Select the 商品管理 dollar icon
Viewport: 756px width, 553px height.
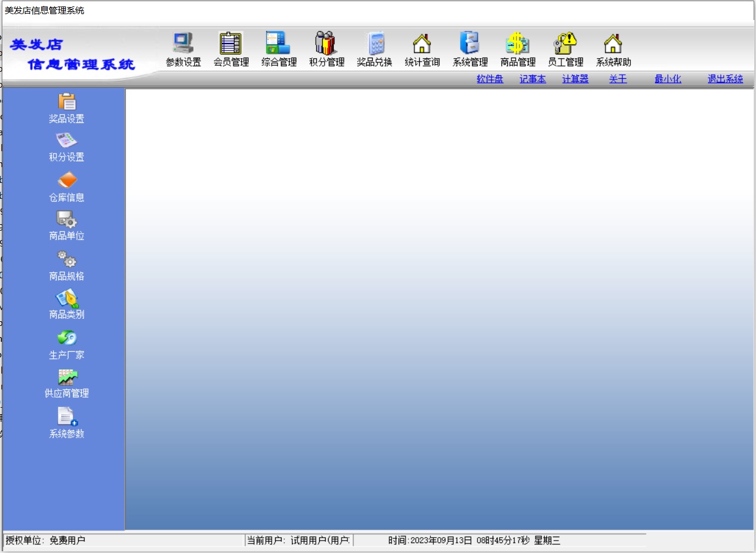click(518, 44)
